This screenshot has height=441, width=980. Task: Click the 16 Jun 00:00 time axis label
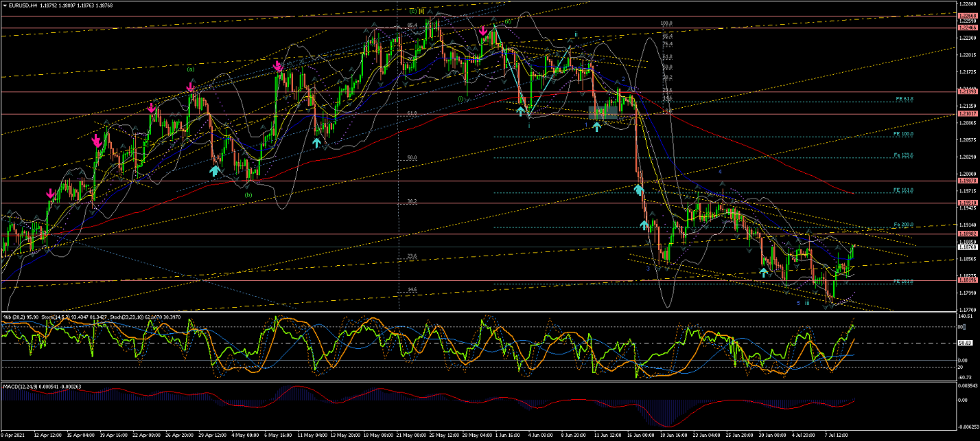pos(640,436)
